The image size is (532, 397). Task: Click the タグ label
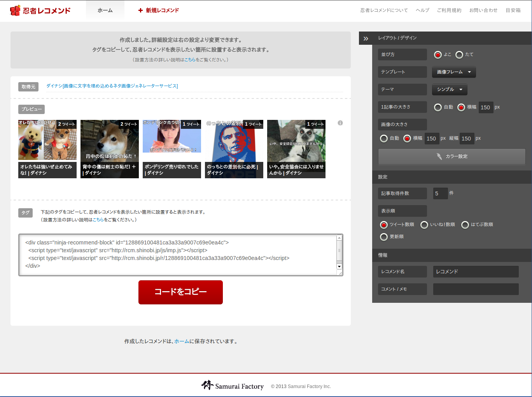[25, 213]
